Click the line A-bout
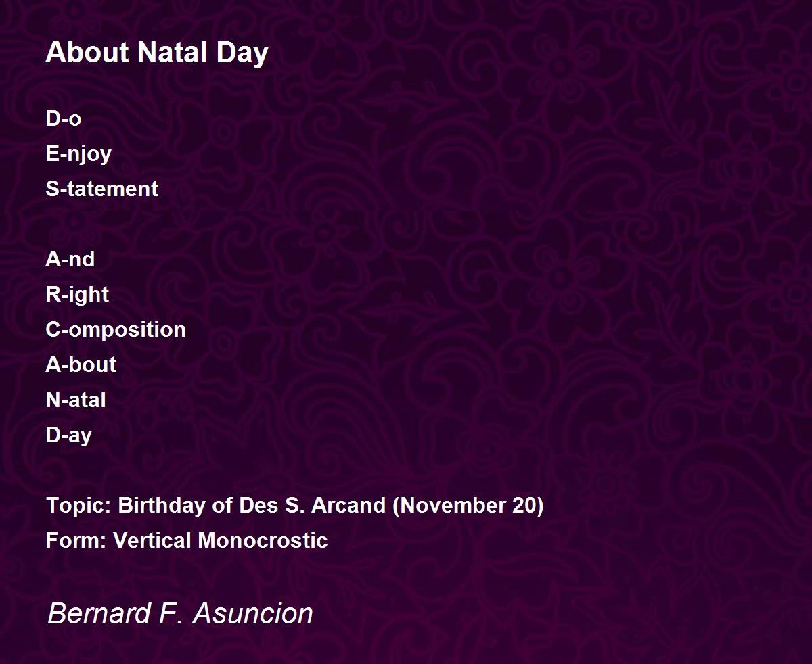Viewport: 812px width, 664px height. point(81,364)
